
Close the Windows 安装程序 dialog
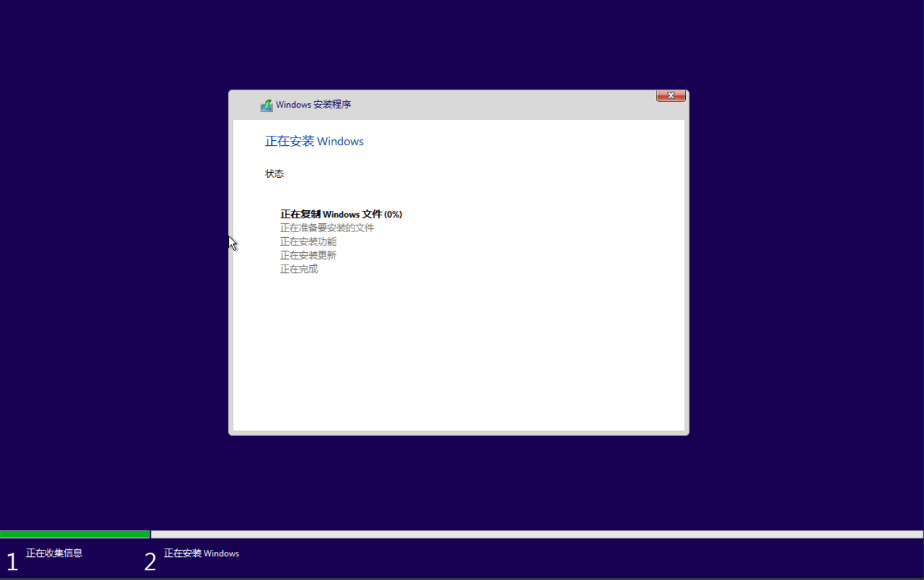[x=670, y=95]
